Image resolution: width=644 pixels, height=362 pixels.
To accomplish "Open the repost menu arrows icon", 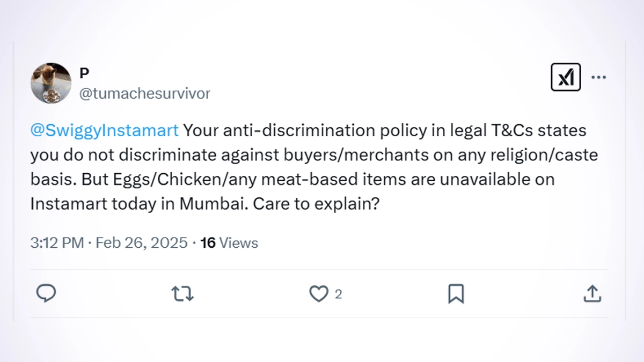I will (x=182, y=293).
